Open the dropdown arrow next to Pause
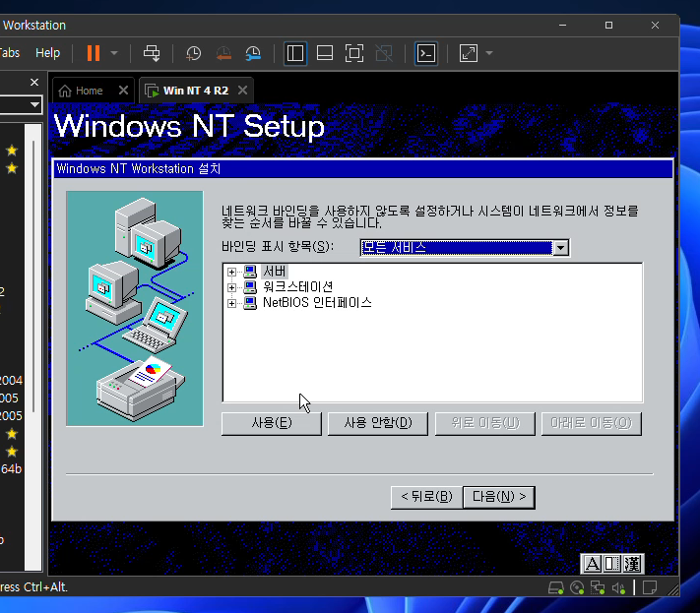 (x=114, y=53)
